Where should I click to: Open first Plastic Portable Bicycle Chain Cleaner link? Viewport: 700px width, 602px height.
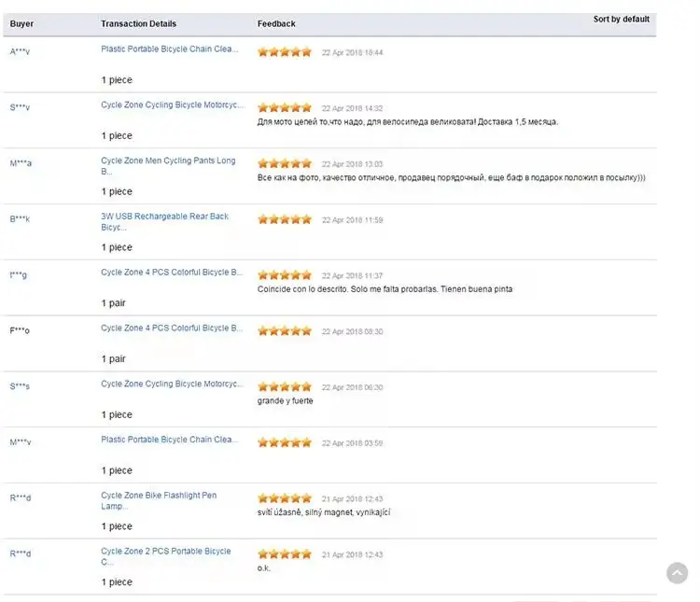click(x=169, y=49)
